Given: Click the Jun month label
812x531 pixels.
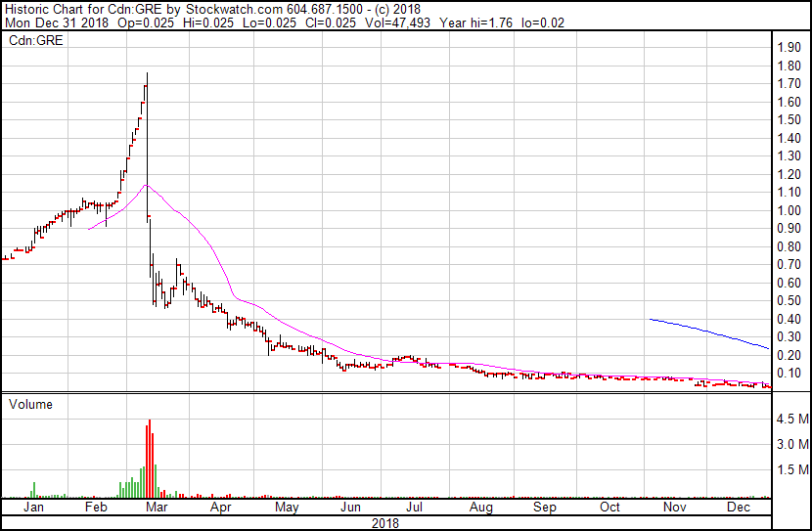Looking at the screenshot, I should point(350,507).
